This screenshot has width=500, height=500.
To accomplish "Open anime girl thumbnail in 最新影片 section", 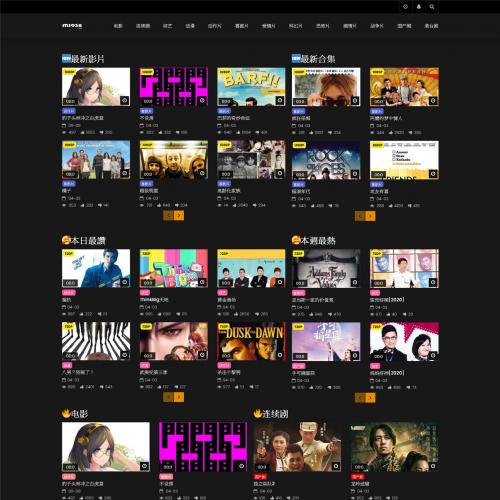I will coord(96,87).
